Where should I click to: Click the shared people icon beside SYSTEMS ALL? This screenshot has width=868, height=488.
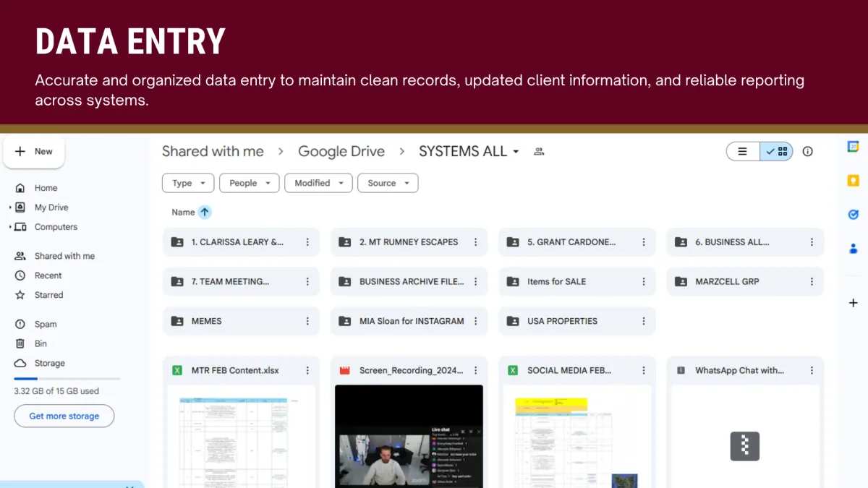(538, 152)
